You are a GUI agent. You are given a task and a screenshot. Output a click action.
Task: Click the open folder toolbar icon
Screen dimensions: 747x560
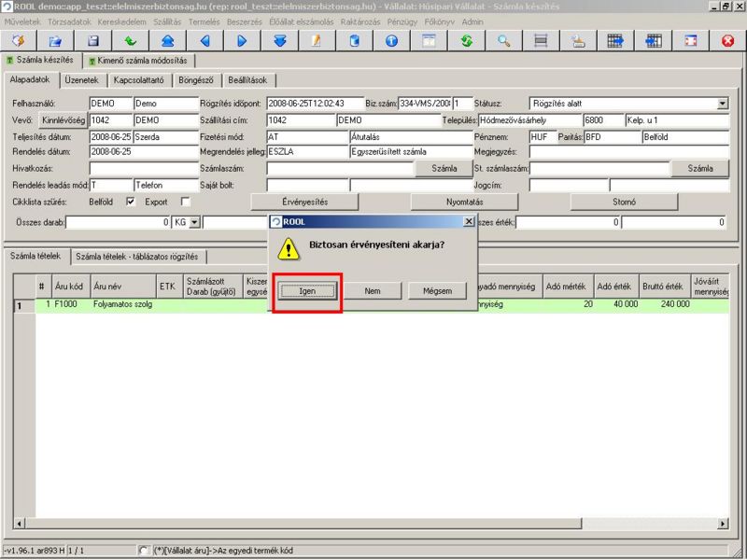click(x=55, y=41)
